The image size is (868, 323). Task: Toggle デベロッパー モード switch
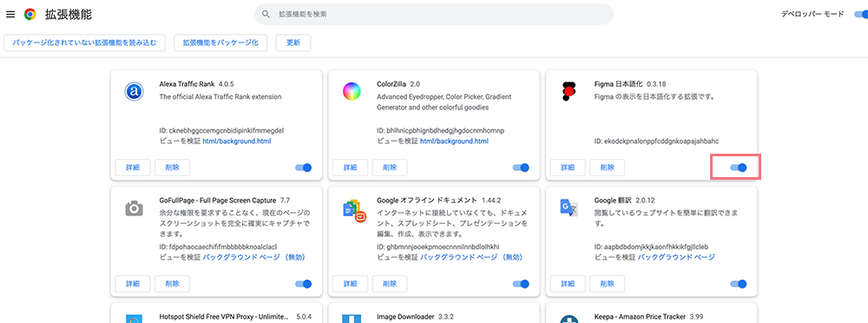pos(861,15)
